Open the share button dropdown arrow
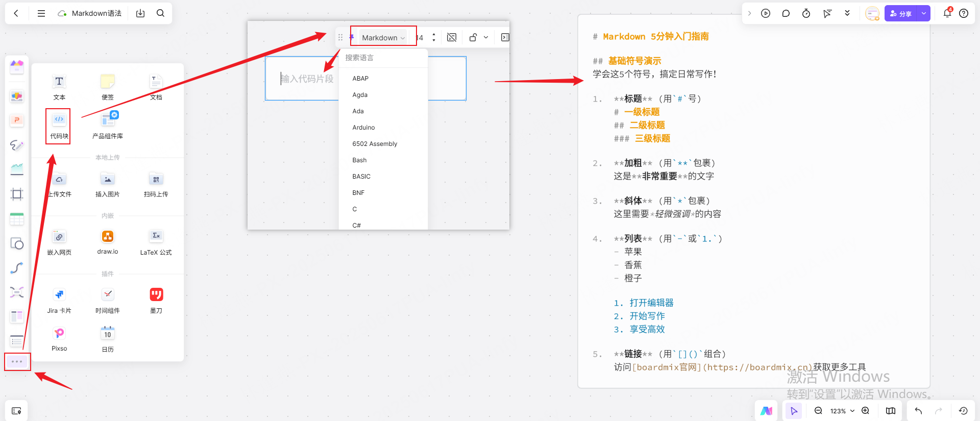980x421 pixels. coord(924,13)
